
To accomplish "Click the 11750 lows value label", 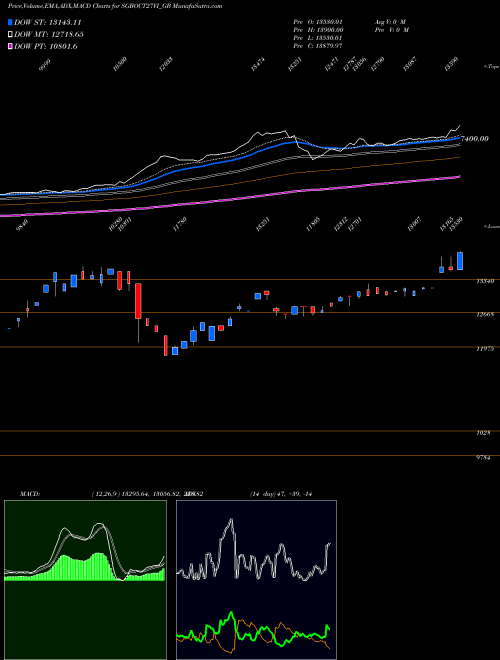I will [x=179, y=224].
